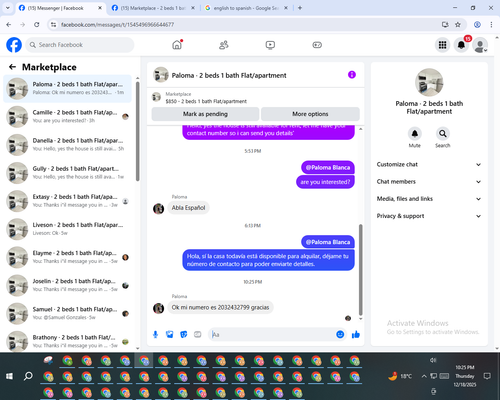Click Paloma's avatar next to Abla Español
The width and height of the screenshot is (500, 400).
click(x=158, y=209)
